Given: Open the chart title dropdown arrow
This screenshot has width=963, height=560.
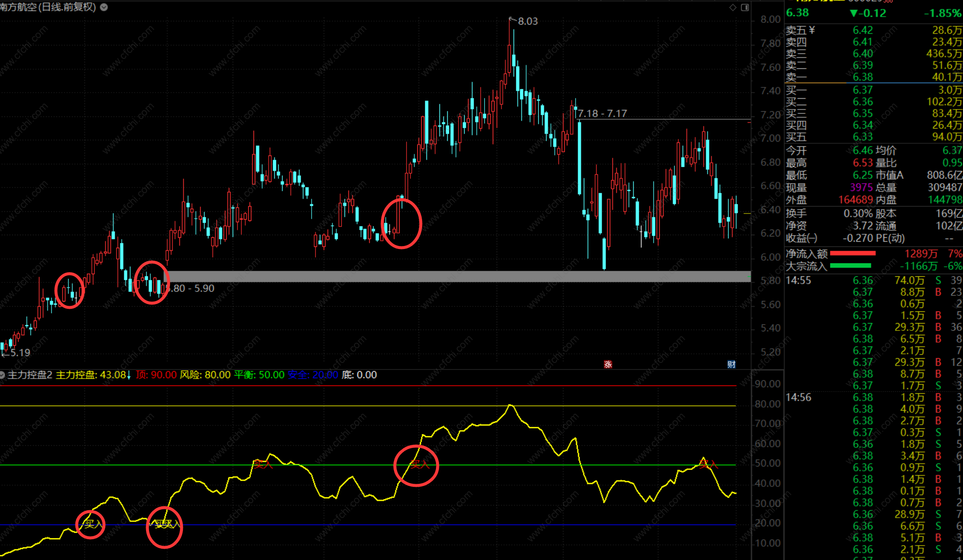Looking at the screenshot, I should [x=104, y=7].
